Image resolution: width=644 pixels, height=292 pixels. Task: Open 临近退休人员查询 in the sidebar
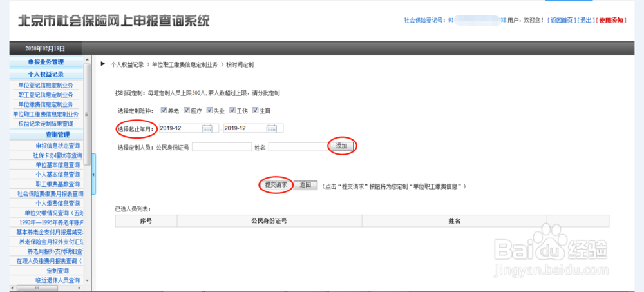tap(58, 280)
